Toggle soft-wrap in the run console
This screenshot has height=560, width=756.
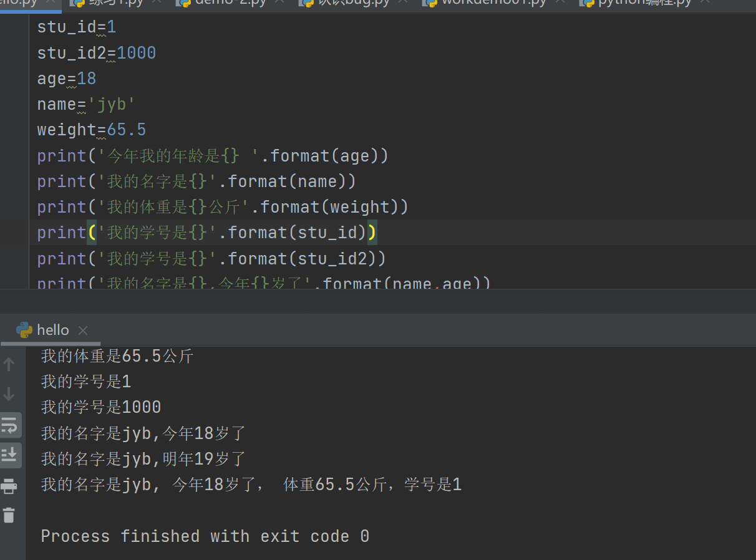[x=9, y=425]
